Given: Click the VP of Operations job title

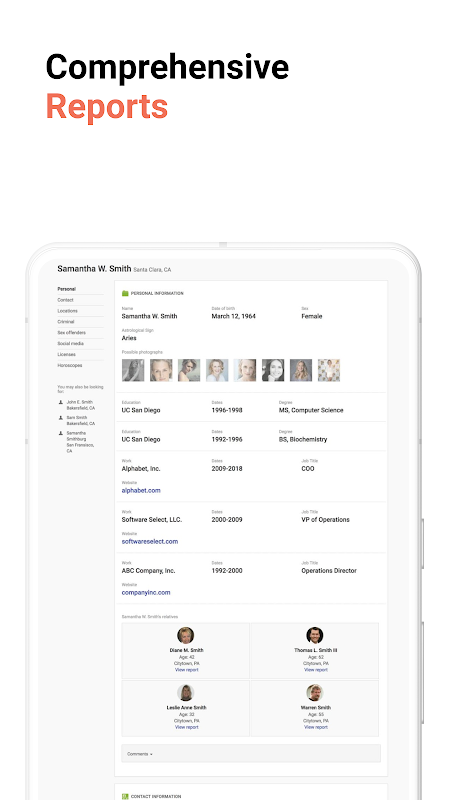Looking at the screenshot, I should [326, 519].
